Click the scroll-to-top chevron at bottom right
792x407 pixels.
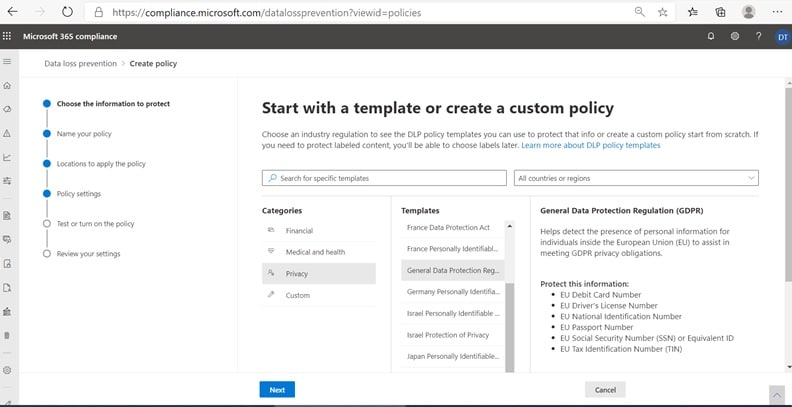click(777, 395)
